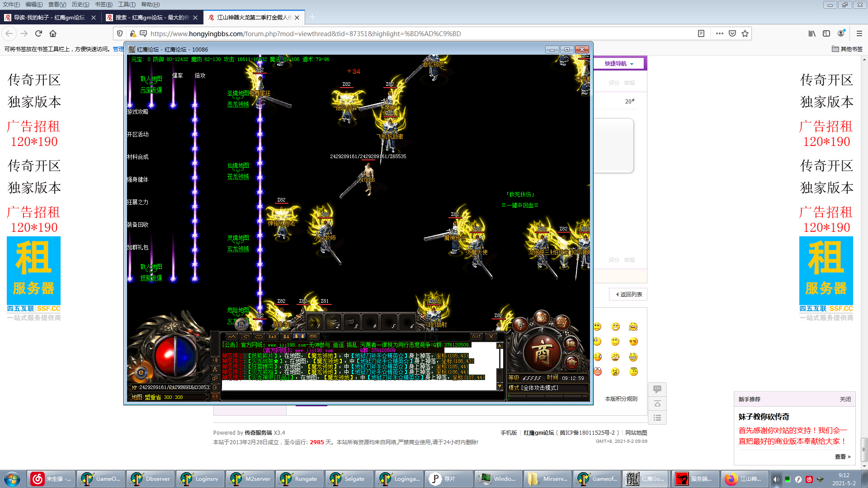Click 苍龙领域 map link in game
868x488 pixels.
click(238, 177)
